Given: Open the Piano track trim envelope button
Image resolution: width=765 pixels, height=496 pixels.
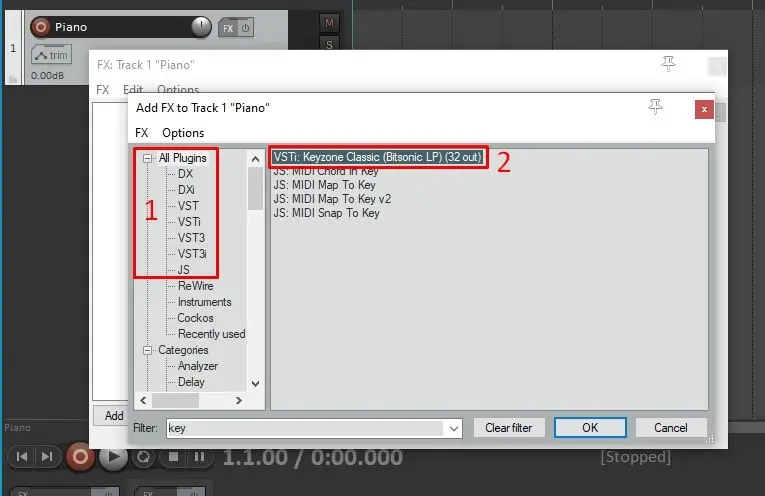Looking at the screenshot, I should point(51,55).
